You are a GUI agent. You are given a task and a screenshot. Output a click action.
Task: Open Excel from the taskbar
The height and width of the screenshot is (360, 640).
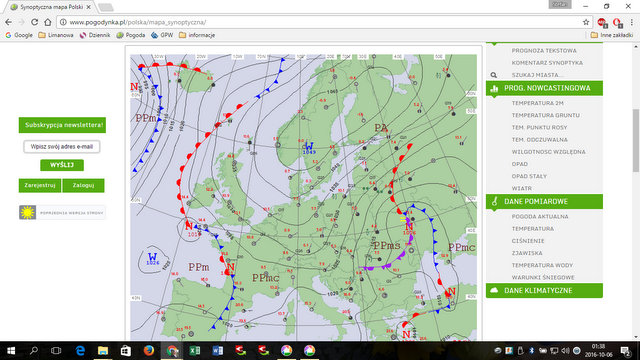pyautogui.click(x=195, y=351)
